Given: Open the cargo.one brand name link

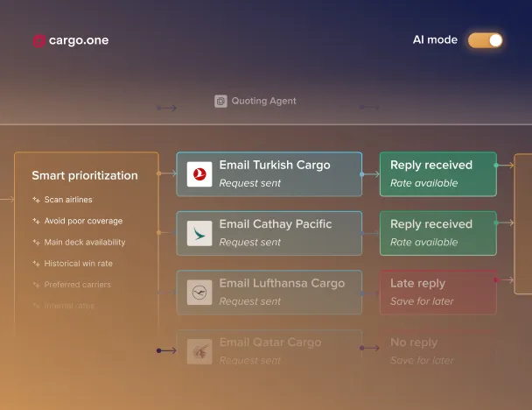Looking at the screenshot, I should pos(79,40).
